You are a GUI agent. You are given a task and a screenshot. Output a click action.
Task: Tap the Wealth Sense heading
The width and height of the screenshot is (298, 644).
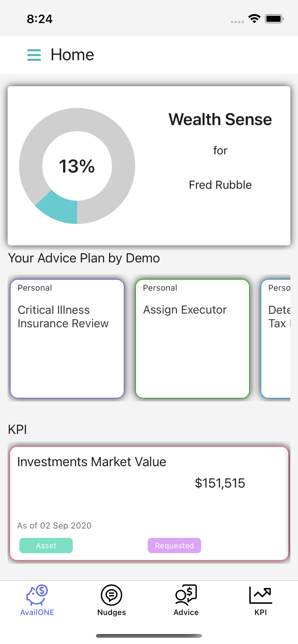click(220, 119)
